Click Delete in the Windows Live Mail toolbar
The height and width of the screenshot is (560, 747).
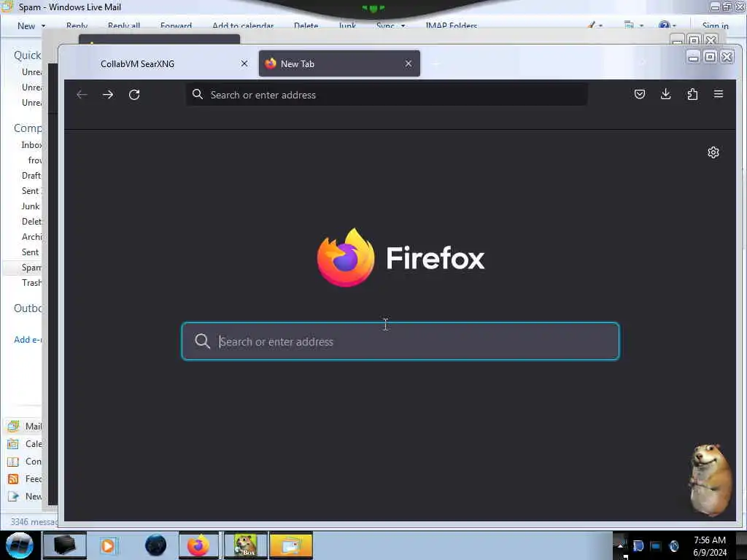point(306,26)
